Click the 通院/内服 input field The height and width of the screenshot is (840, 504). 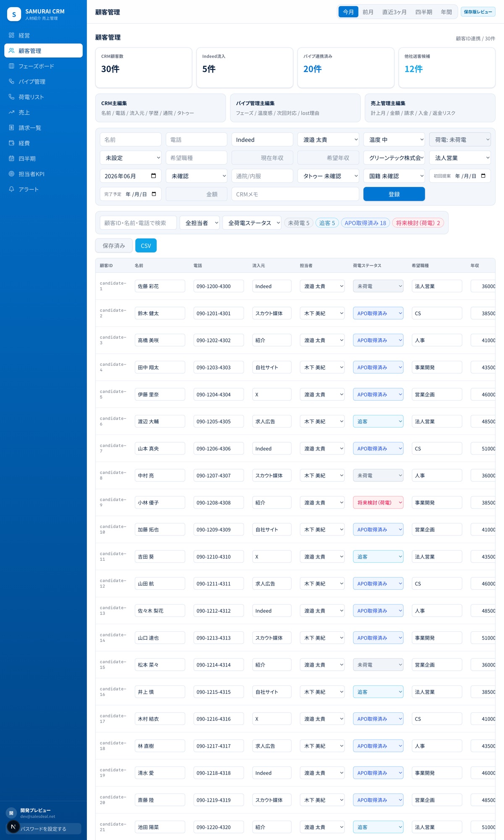pyautogui.click(x=262, y=176)
